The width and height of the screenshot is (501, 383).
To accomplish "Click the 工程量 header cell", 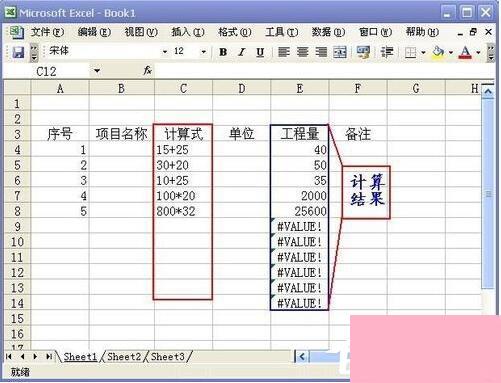I will click(x=300, y=134).
